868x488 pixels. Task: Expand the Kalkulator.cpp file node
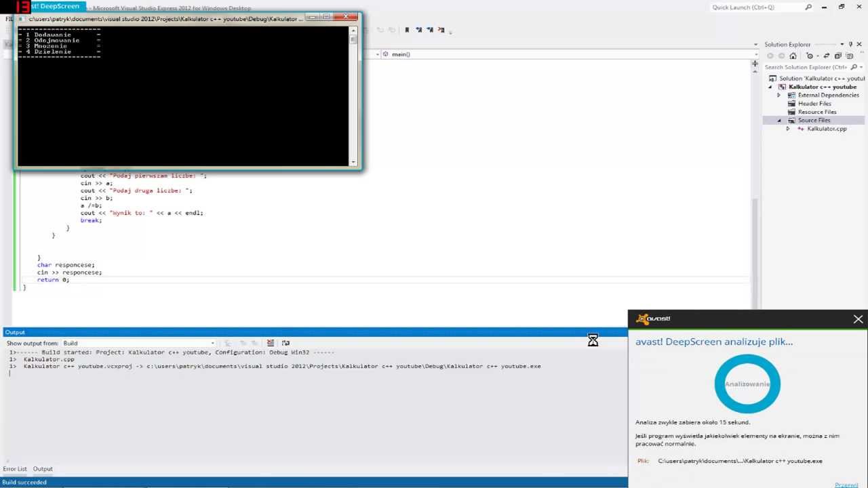(x=787, y=129)
